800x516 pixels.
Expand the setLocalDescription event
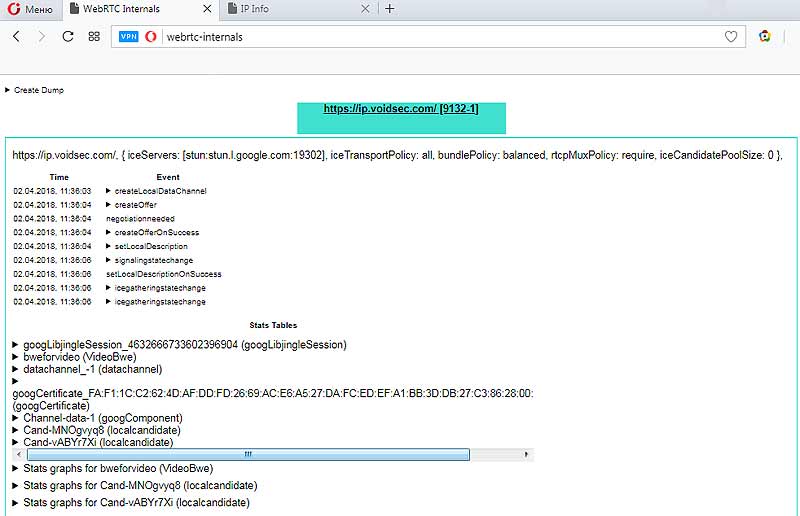[146, 246]
